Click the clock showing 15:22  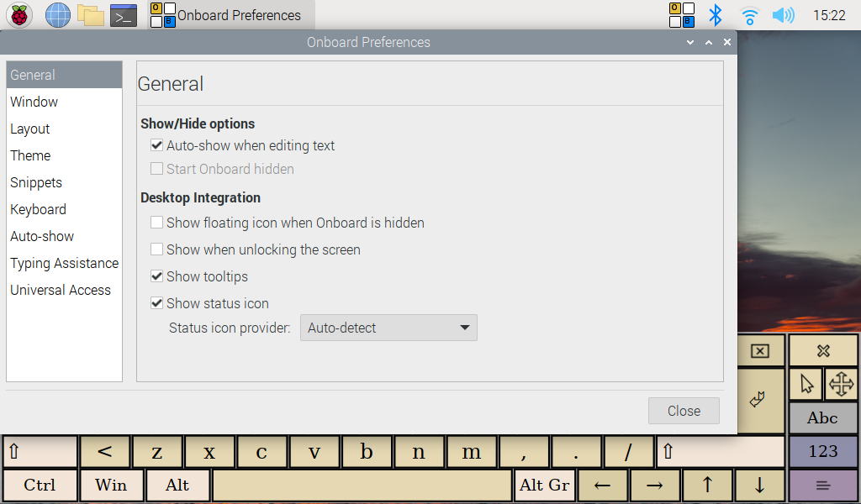pos(829,15)
